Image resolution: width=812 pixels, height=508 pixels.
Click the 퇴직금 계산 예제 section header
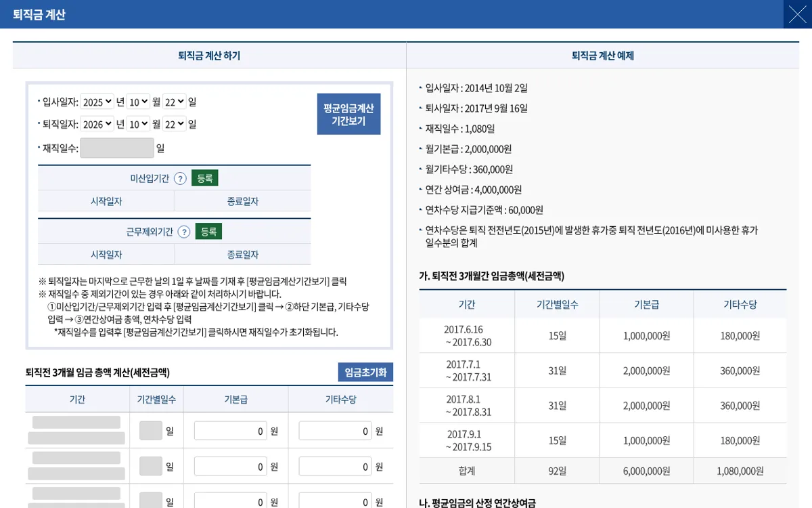click(x=603, y=56)
